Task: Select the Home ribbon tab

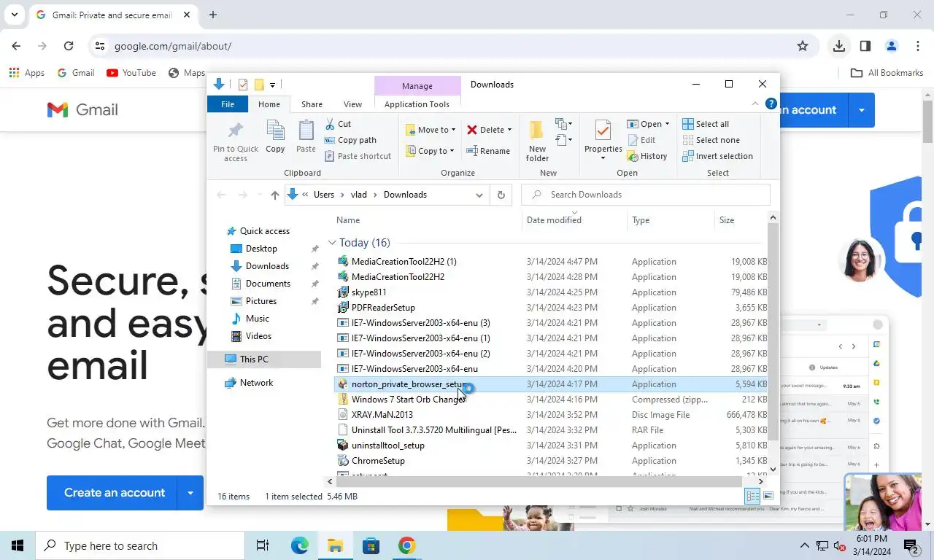Action: tap(269, 104)
